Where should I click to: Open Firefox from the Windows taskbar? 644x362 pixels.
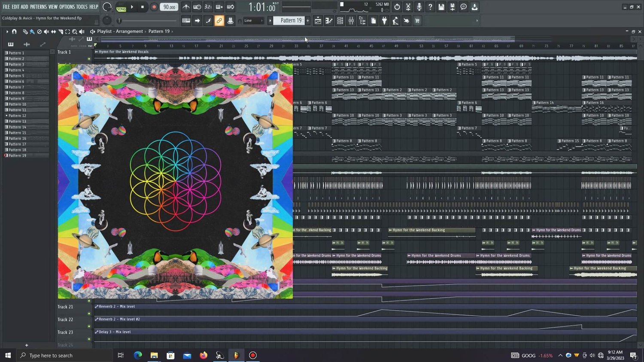pyautogui.click(x=204, y=355)
